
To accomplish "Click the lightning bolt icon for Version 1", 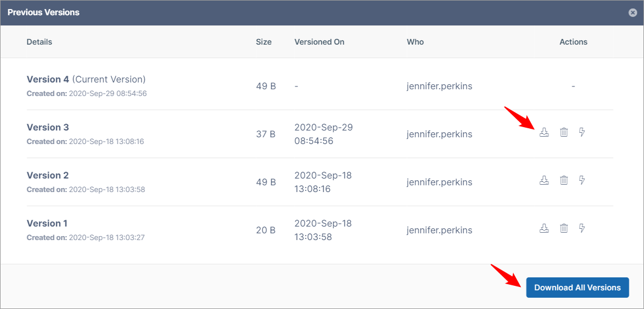I will tap(582, 228).
